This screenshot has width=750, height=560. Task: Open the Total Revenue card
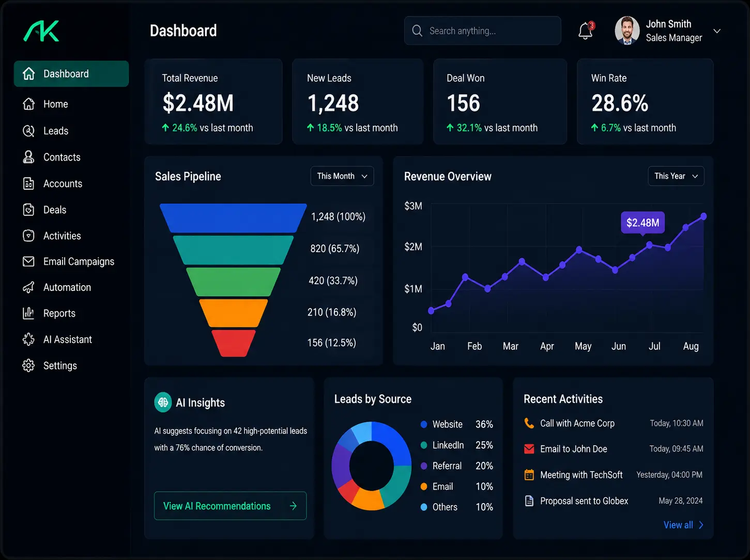pos(213,101)
